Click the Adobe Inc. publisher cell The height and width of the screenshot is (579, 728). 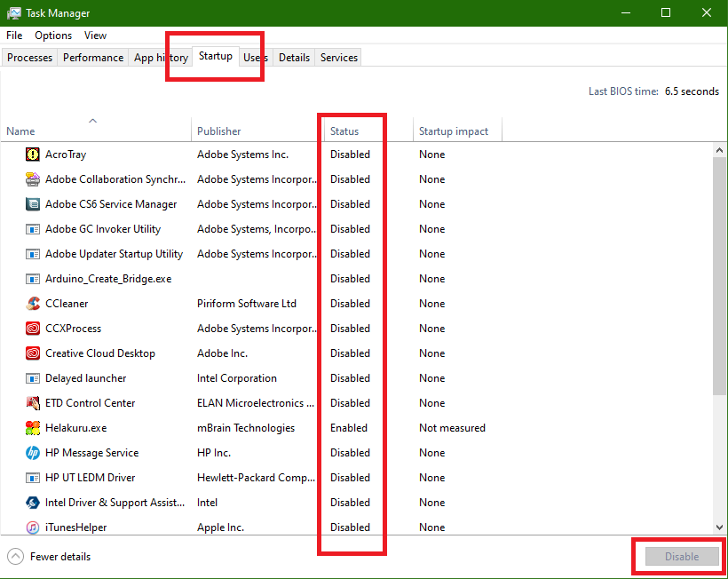click(x=222, y=353)
